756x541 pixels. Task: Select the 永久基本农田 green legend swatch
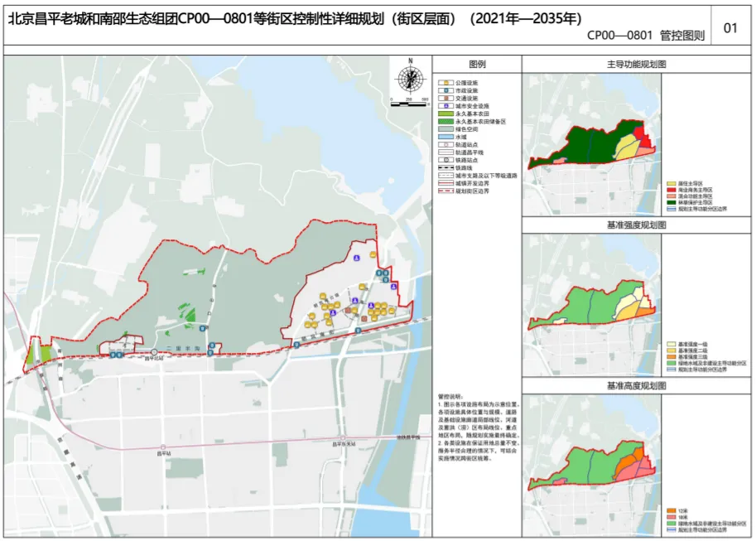coord(445,114)
